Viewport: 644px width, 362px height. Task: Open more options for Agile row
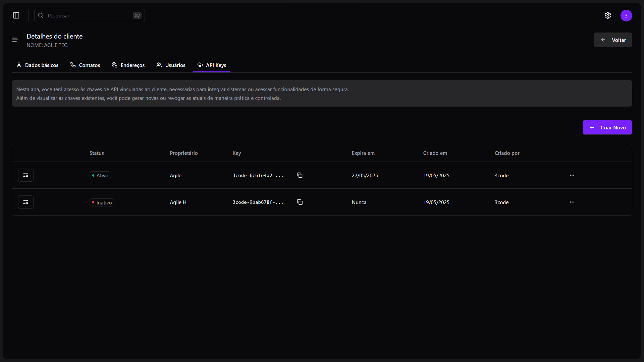pos(572,175)
